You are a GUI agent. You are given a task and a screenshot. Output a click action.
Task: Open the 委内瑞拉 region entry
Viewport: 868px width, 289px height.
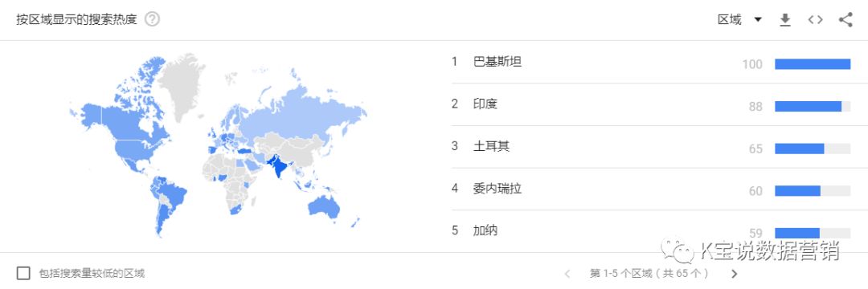click(497, 189)
